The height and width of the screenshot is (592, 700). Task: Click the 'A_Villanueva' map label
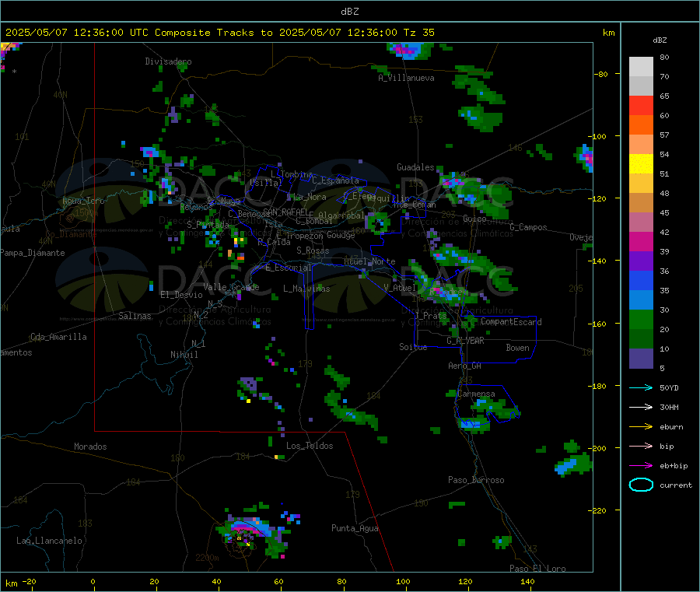(x=406, y=78)
